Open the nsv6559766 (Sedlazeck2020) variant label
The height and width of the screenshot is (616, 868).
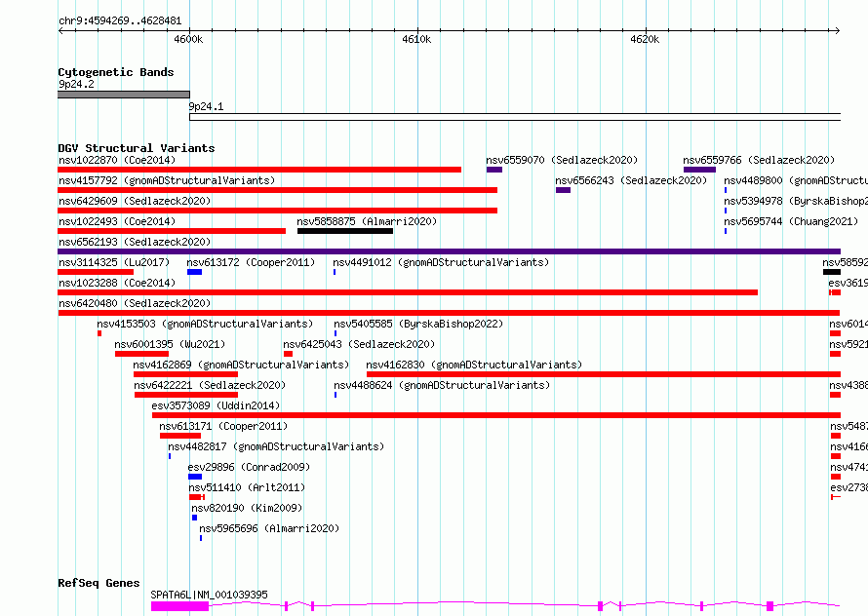pos(759,160)
